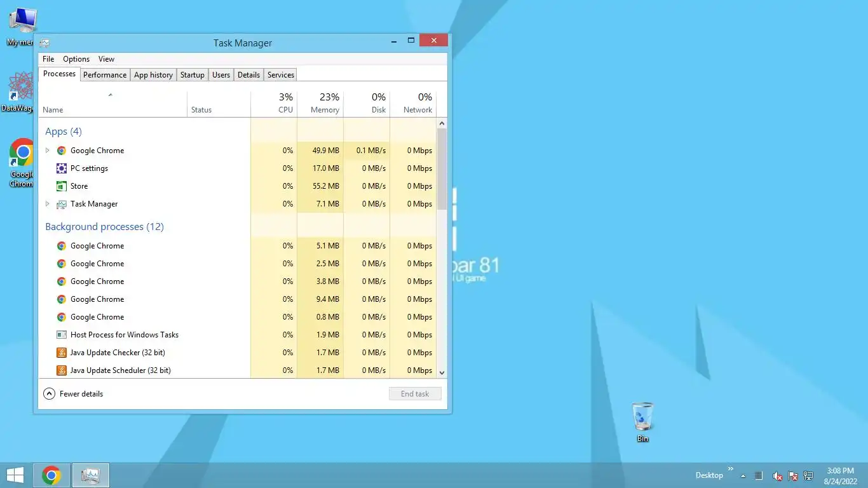The height and width of the screenshot is (488, 868).
Task: Click the End task button
Action: click(x=415, y=394)
